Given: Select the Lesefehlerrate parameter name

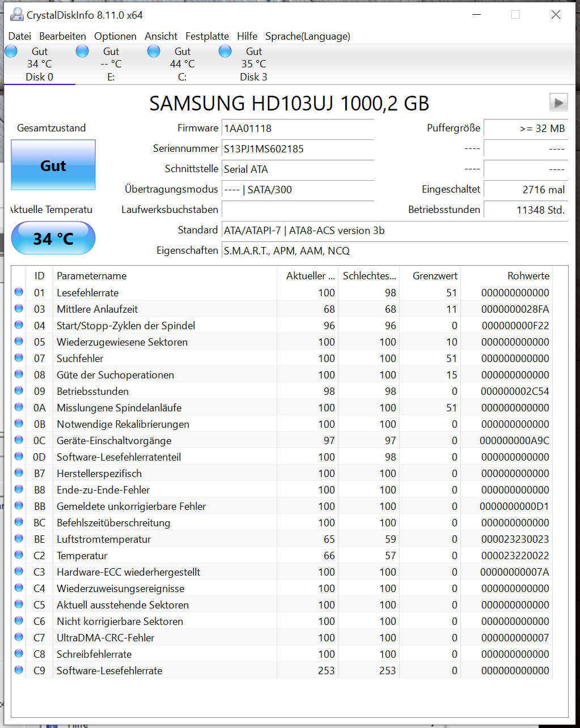Looking at the screenshot, I should coord(88,293).
